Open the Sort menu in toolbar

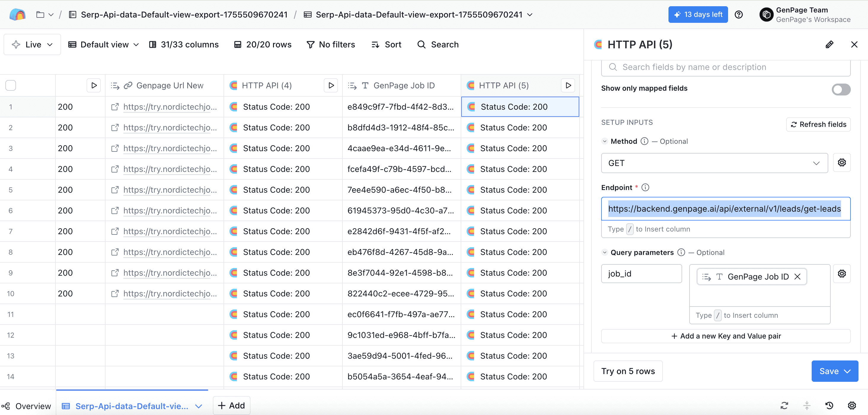(386, 44)
